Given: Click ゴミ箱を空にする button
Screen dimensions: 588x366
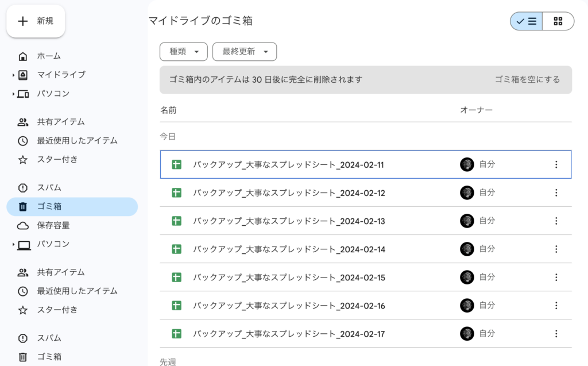Looking at the screenshot, I should (527, 80).
